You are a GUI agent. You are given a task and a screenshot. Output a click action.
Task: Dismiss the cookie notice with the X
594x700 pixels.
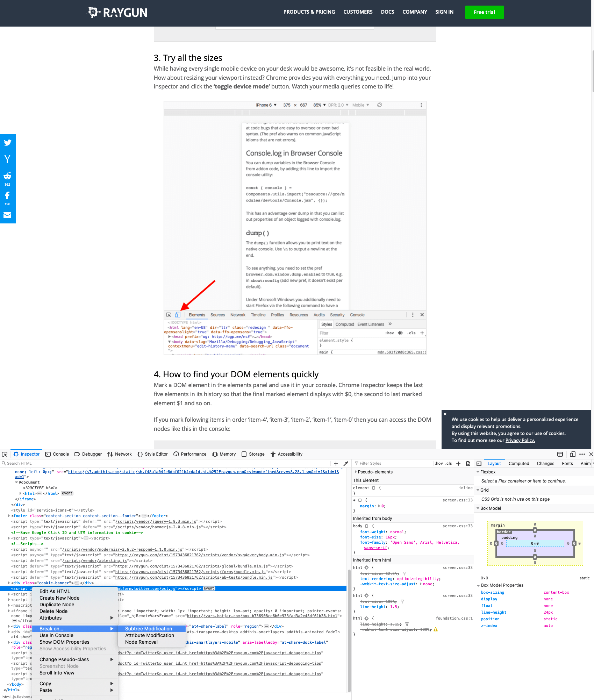coord(445,414)
